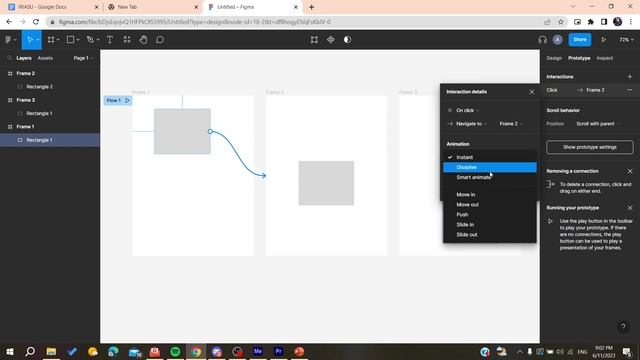Open the Pen tool options dropdown arrow
Viewport: 640px width, 360px height.
click(x=98, y=40)
